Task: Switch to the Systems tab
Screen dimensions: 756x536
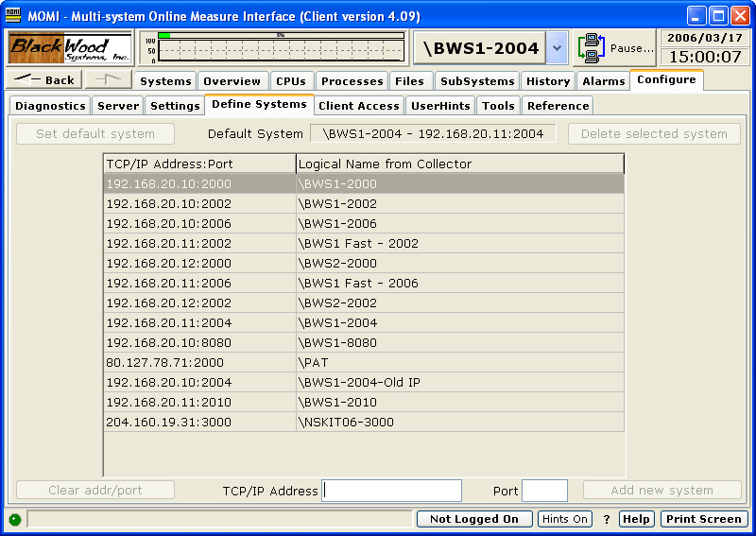Action: pyautogui.click(x=165, y=81)
